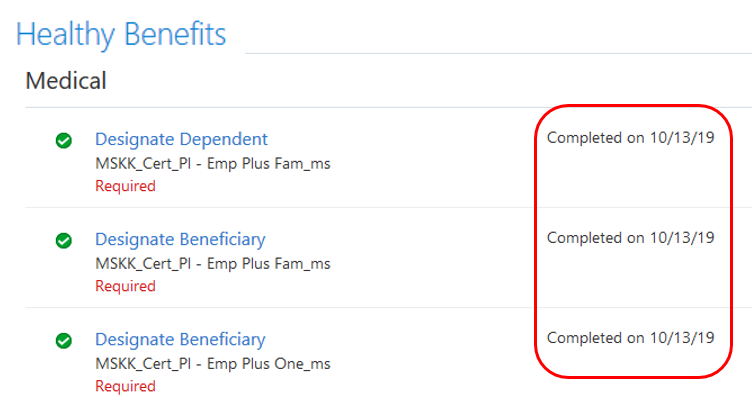752x410 pixels.
Task: Open the Designate Dependent link
Action: (181, 140)
